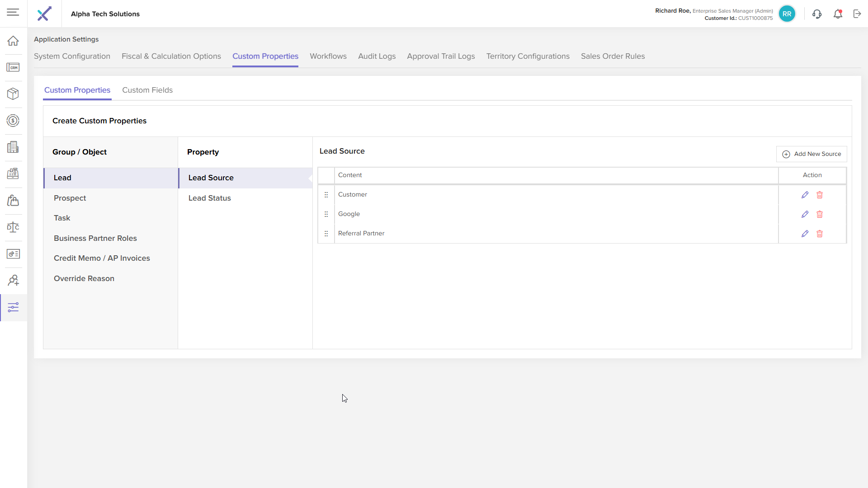Edit the Referral Partner entry
This screenshot has width=868, height=488.
pyautogui.click(x=805, y=234)
